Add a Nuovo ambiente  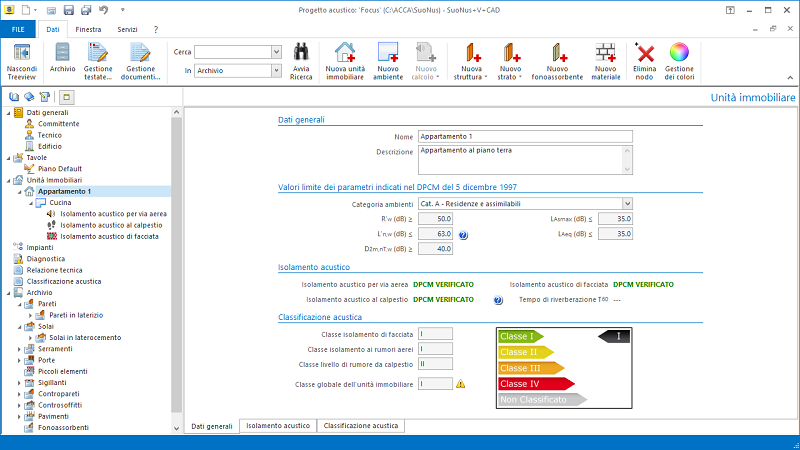[x=388, y=62]
